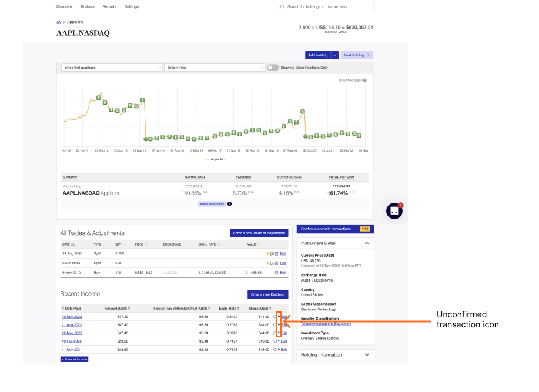539x392 pixels.
Task: Sort income by Date Paid header
Action: click(x=71, y=309)
